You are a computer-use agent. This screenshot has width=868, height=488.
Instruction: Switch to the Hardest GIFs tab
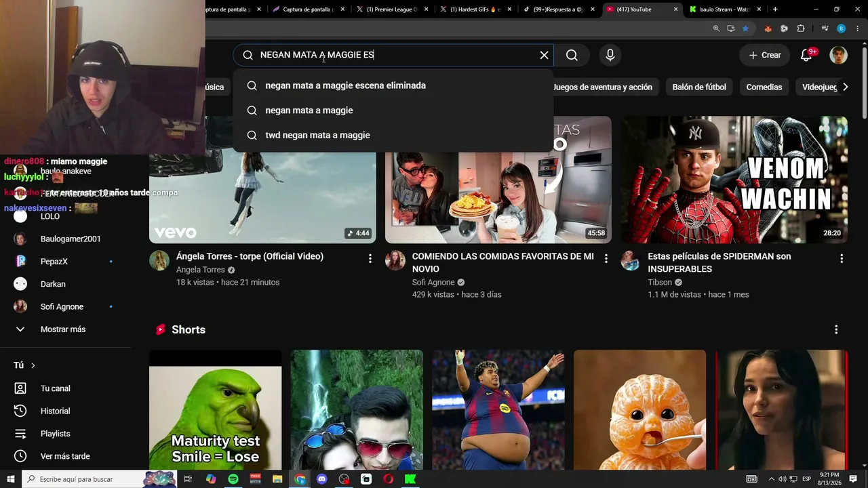475,9
